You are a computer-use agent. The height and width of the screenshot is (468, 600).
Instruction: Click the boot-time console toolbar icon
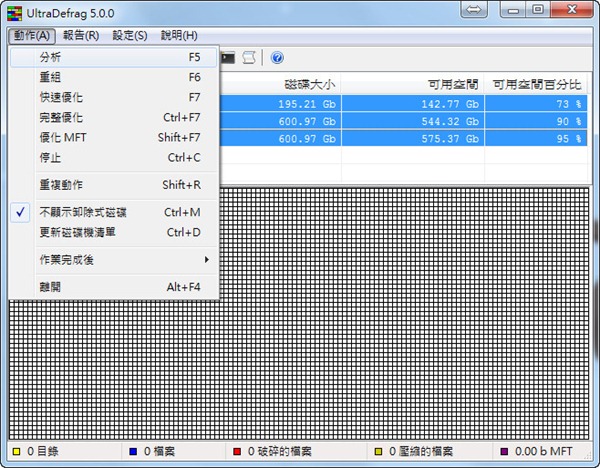tap(228, 58)
